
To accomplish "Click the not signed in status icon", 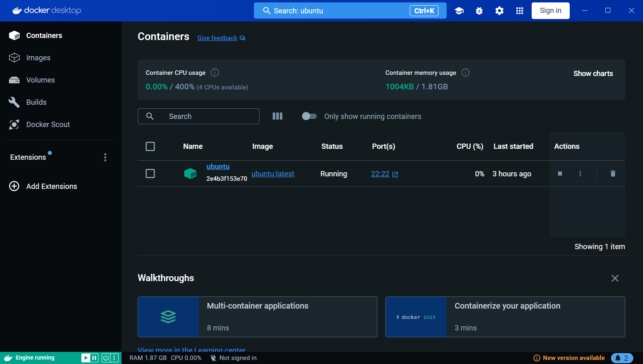I will (213, 358).
